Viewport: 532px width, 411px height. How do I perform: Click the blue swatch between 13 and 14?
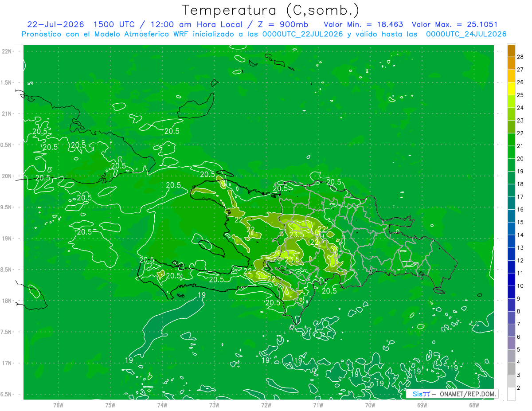pyautogui.click(x=511, y=241)
